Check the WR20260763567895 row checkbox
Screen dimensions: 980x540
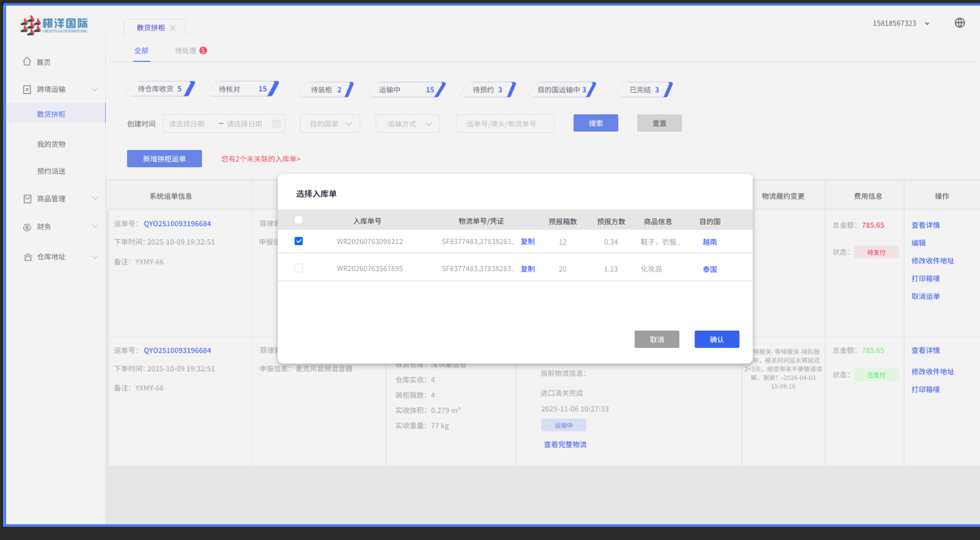298,268
